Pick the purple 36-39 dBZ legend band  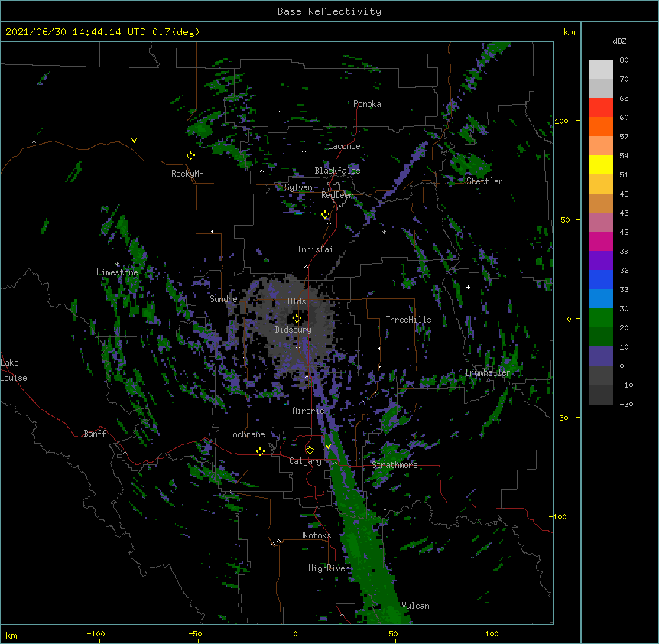coord(601,261)
